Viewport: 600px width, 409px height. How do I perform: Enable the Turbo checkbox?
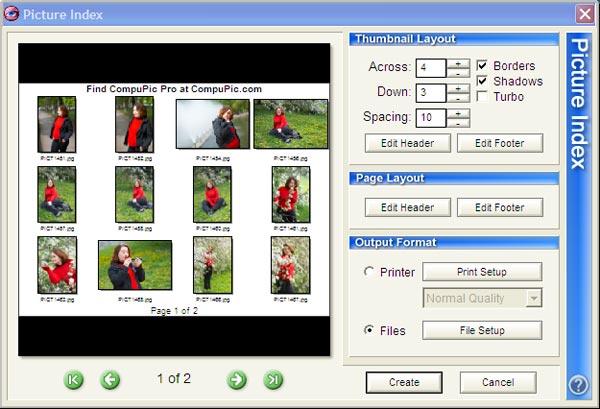click(482, 96)
